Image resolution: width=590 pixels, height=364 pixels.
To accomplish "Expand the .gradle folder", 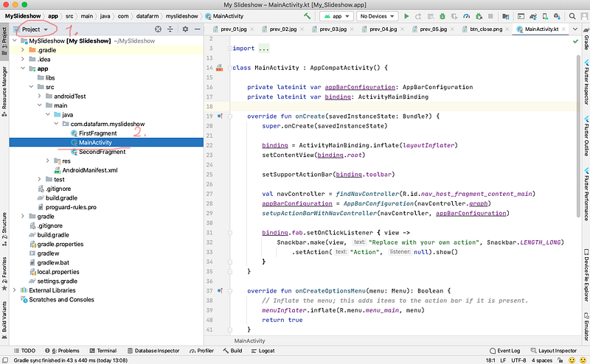I will point(23,50).
